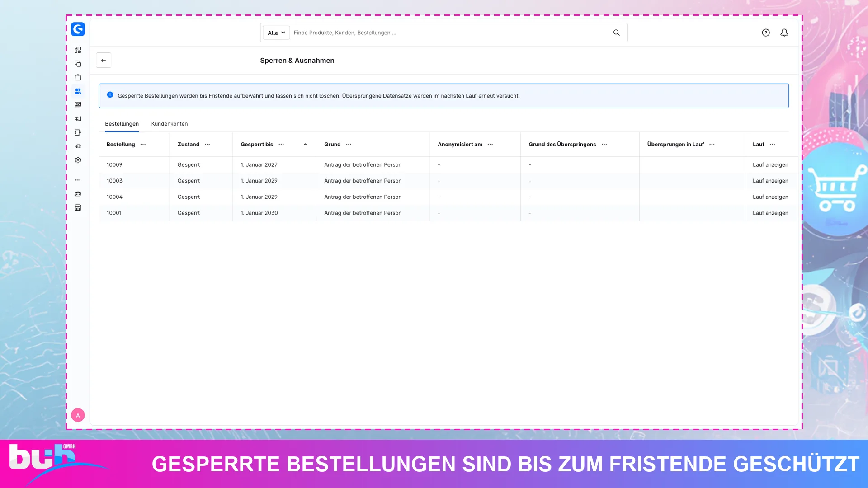Open the Orders shopping bag icon
868x488 pixels.
tap(78, 77)
